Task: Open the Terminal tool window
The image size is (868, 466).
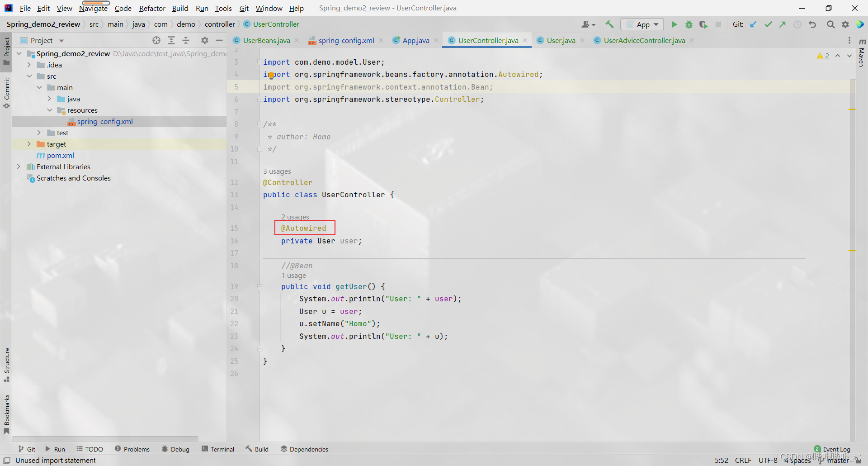Action: 218,449
